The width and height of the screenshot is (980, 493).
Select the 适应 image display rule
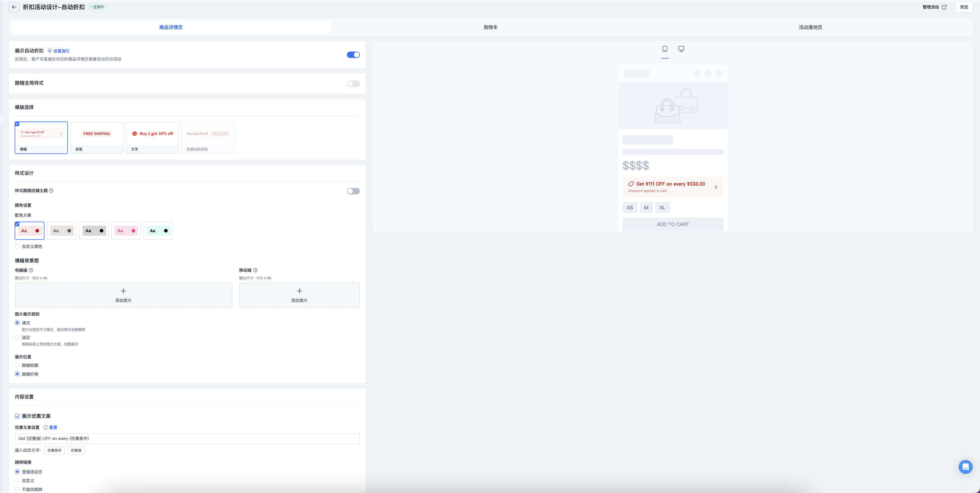(18, 337)
